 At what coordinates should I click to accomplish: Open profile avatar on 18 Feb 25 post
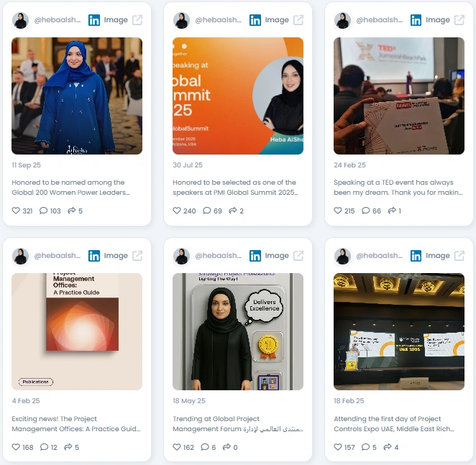pos(342,256)
